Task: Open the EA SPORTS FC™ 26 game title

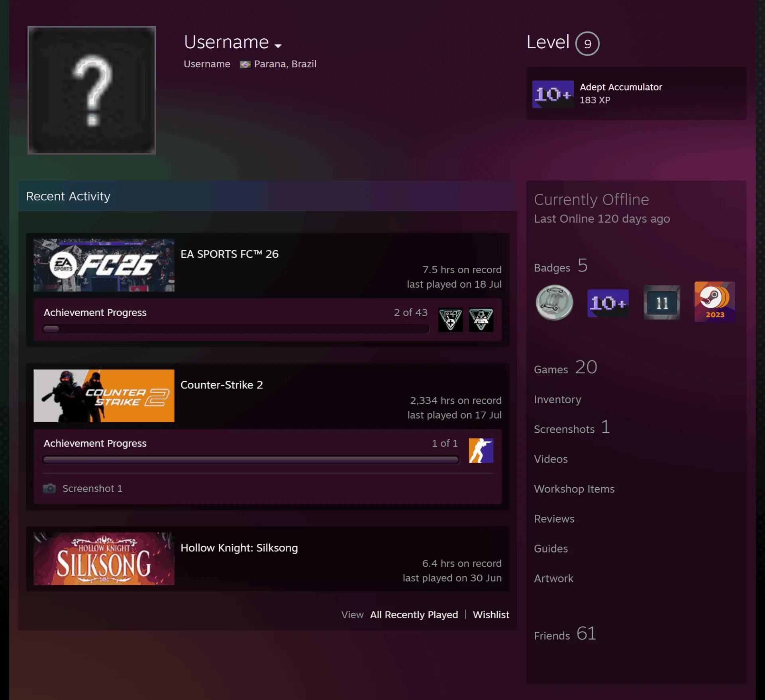Action: click(229, 254)
